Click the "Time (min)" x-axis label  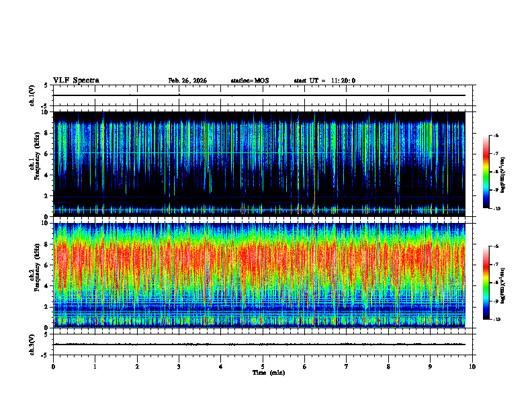click(269, 373)
